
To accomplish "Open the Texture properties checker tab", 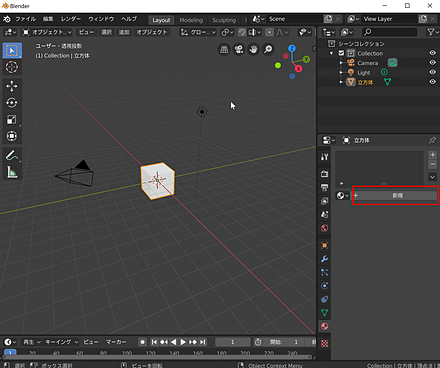I will pos(324,343).
